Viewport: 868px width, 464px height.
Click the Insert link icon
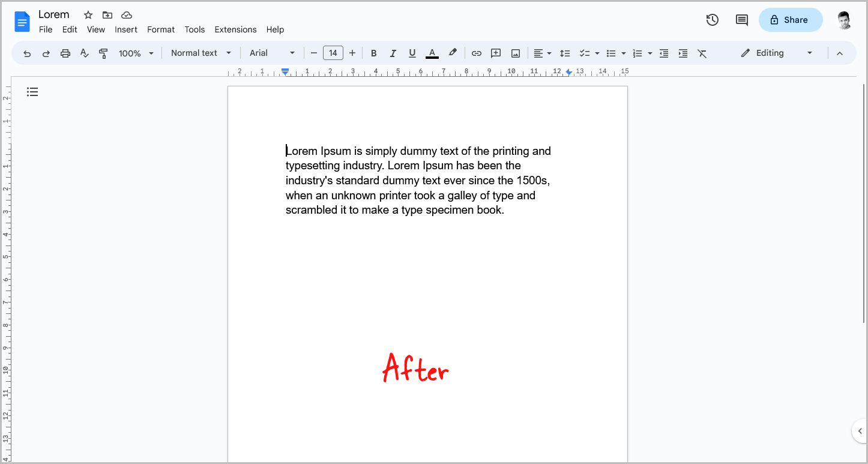pyautogui.click(x=476, y=53)
